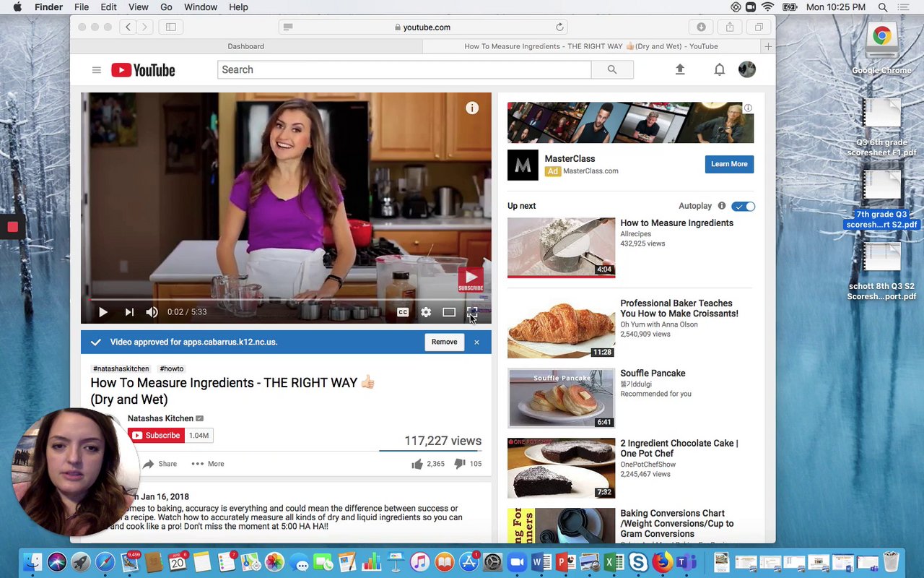The width and height of the screenshot is (924, 578).
Task: Share this video
Action: coord(160,464)
